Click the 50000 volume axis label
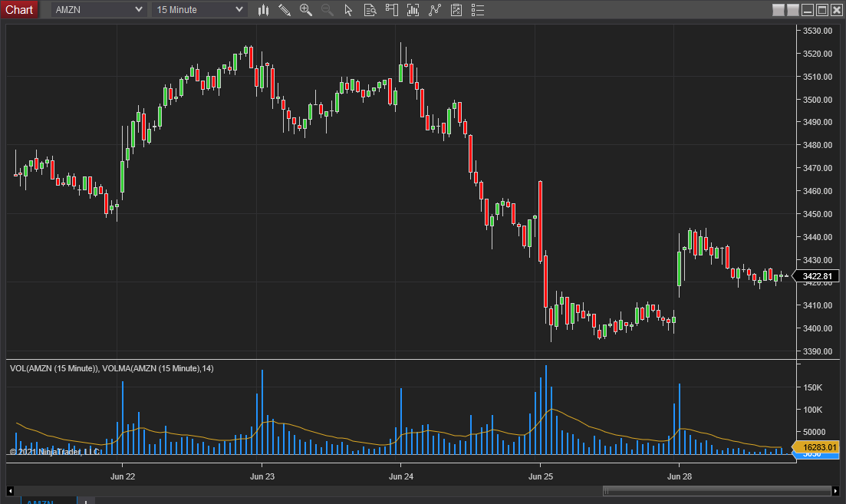The height and width of the screenshot is (504, 846). (814, 432)
